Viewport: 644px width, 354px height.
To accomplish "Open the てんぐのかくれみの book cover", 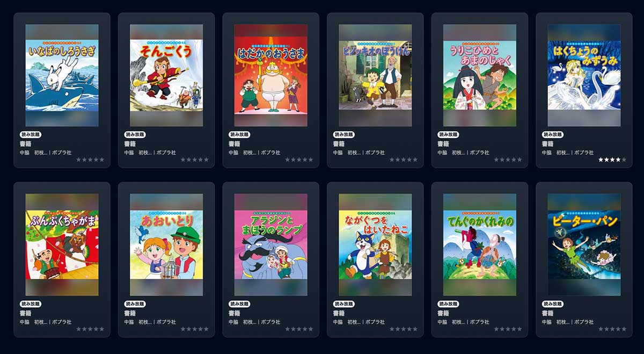I will pos(480,244).
